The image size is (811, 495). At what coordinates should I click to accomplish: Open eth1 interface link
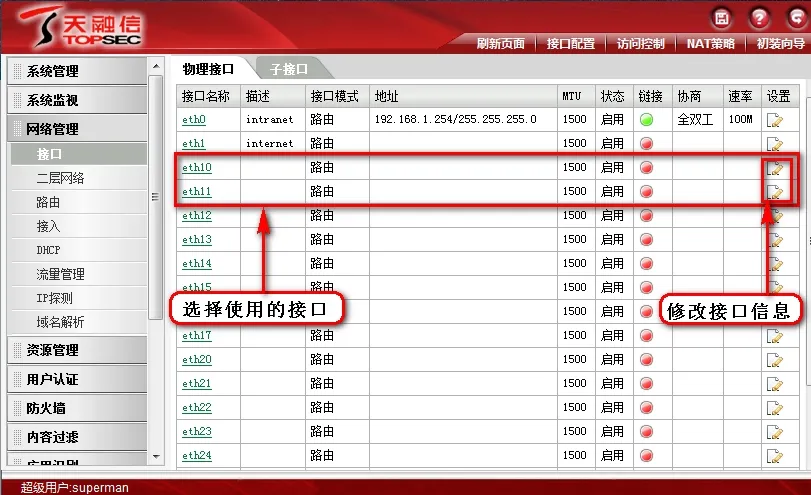pos(194,143)
